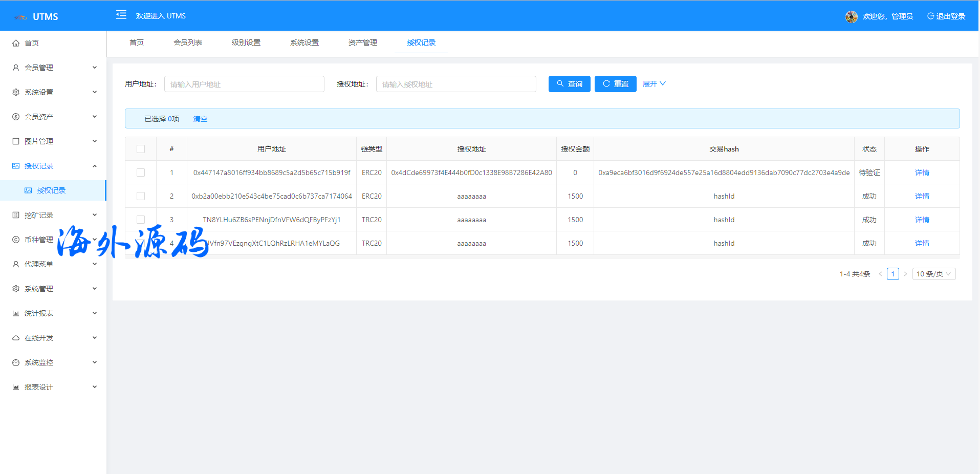Viewport: 980px width, 474px height.
Task: Click the 会员资产 coin icon
Action: 16,117
